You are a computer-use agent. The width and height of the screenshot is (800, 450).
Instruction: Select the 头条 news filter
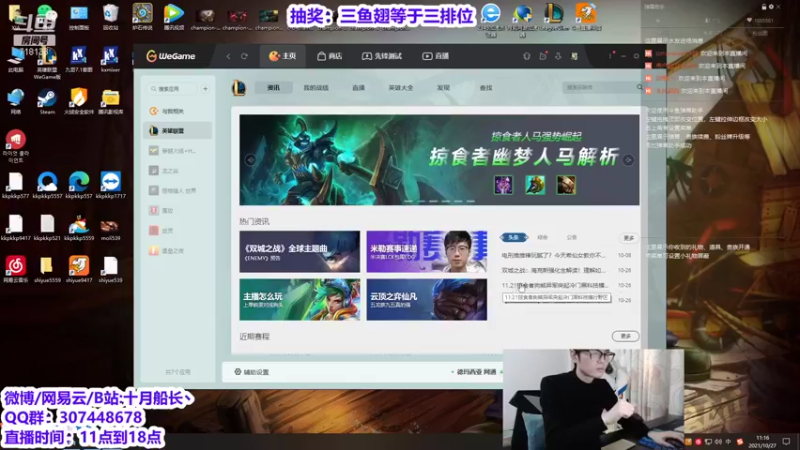513,237
